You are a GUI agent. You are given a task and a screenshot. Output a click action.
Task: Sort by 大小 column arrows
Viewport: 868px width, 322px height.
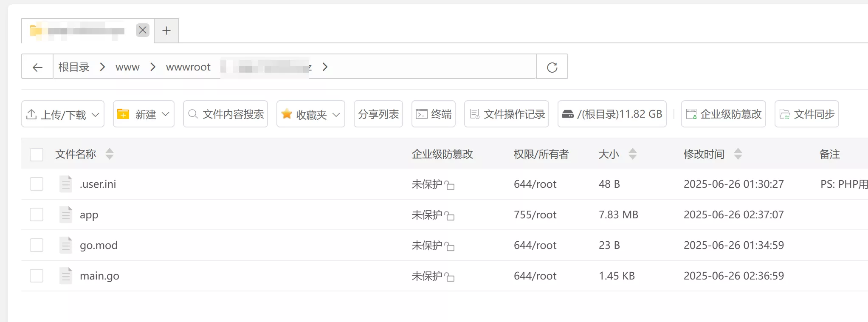633,154
